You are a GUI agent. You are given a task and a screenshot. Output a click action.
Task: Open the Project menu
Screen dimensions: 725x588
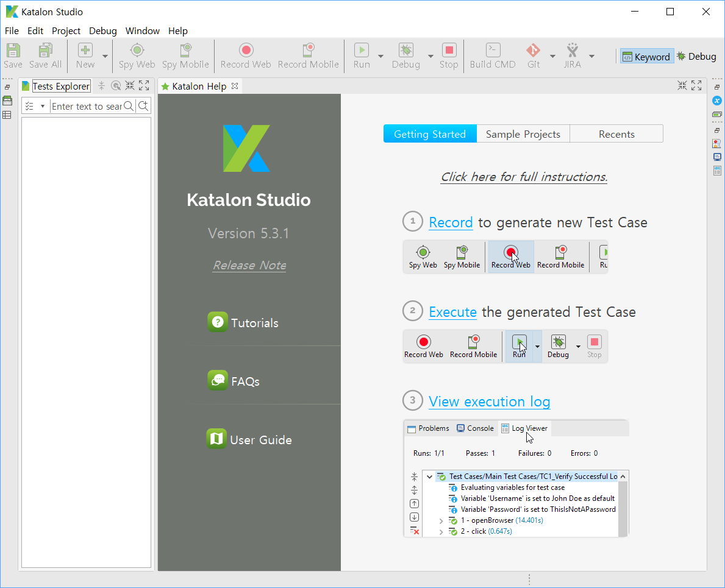click(66, 31)
